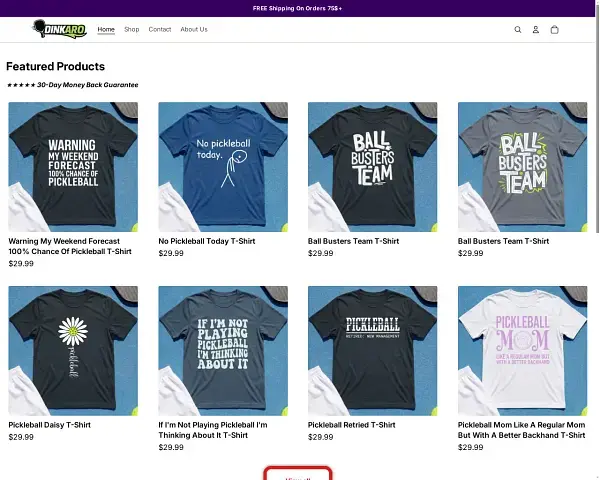Open the Pickleball Daisy shirt image
Image resolution: width=600 pixels, height=480 pixels.
pyautogui.click(x=73, y=350)
